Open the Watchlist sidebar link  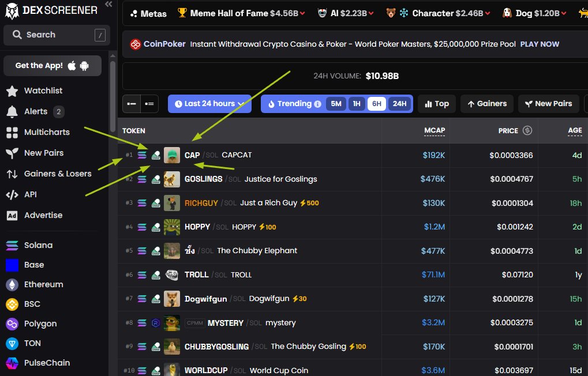[x=43, y=91]
